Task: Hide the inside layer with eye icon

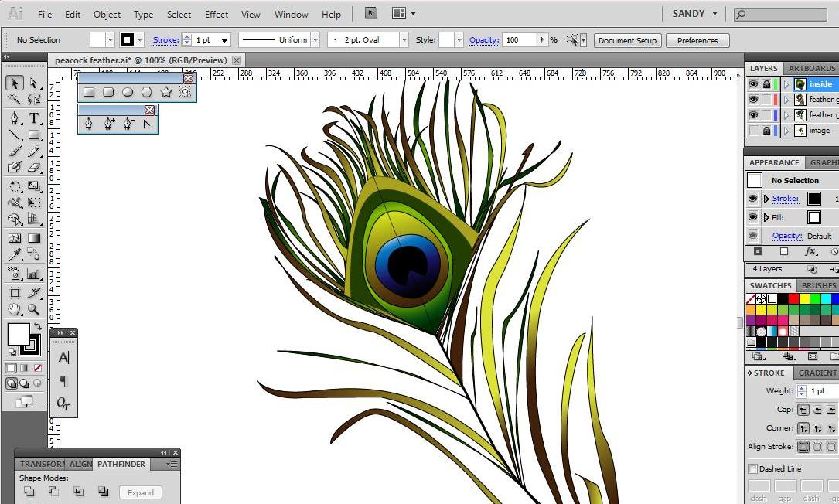Action: point(753,84)
